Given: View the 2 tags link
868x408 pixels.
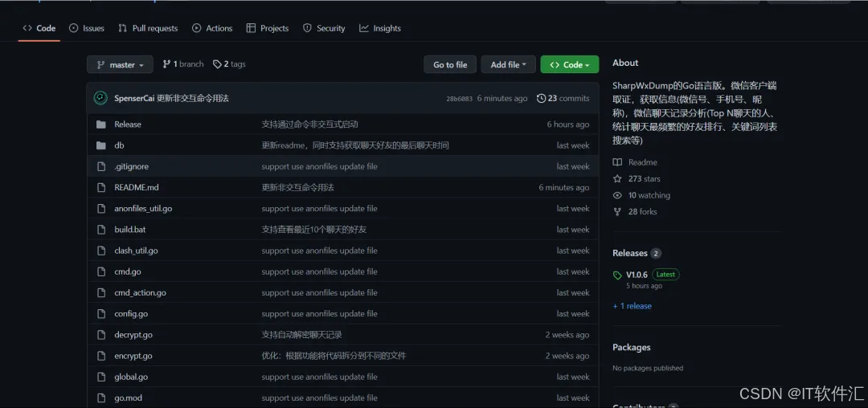Looking at the screenshot, I should tap(229, 64).
